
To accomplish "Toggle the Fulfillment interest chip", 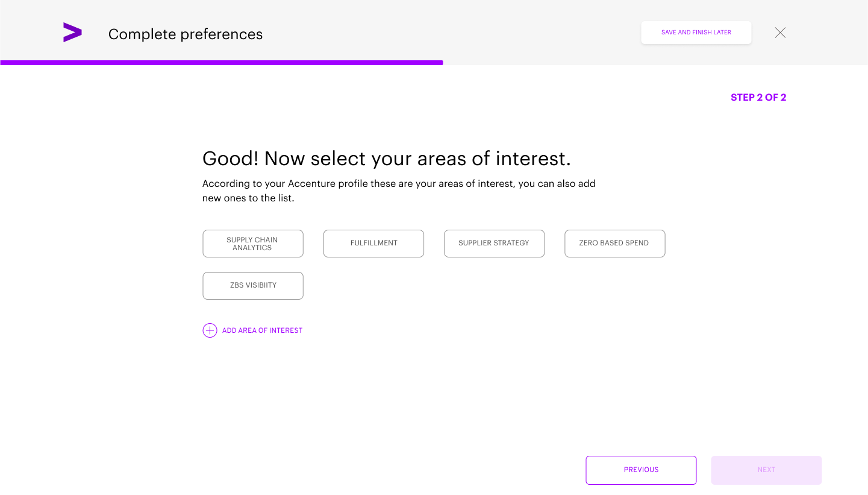I will click(373, 244).
